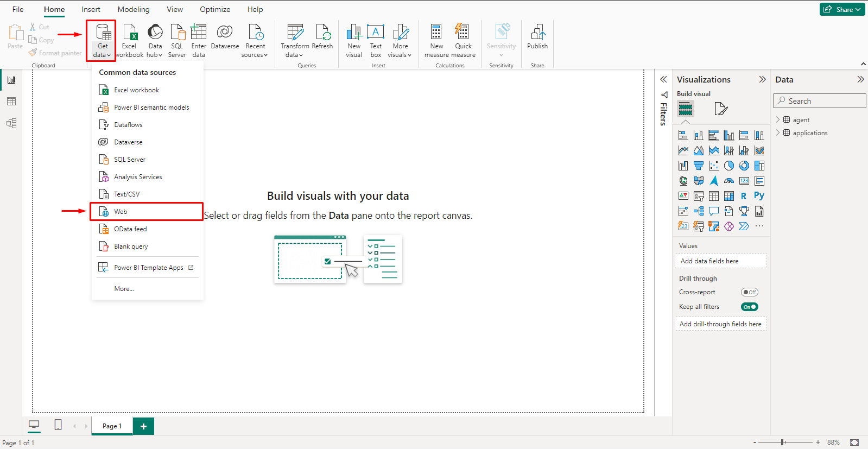Image resolution: width=868 pixels, height=449 pixels.
Task: Turn off Keep all filters toggle
Action: coord(749,307)
